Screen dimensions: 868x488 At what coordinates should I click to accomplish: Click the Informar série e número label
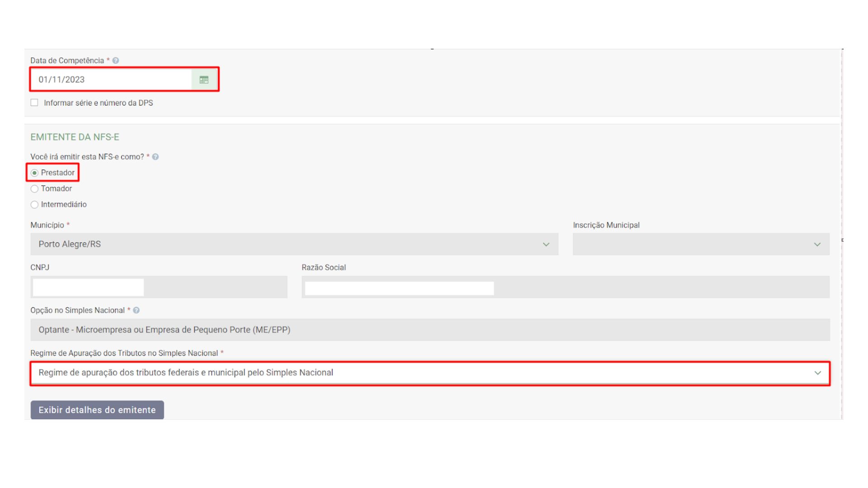click(98, 103)
